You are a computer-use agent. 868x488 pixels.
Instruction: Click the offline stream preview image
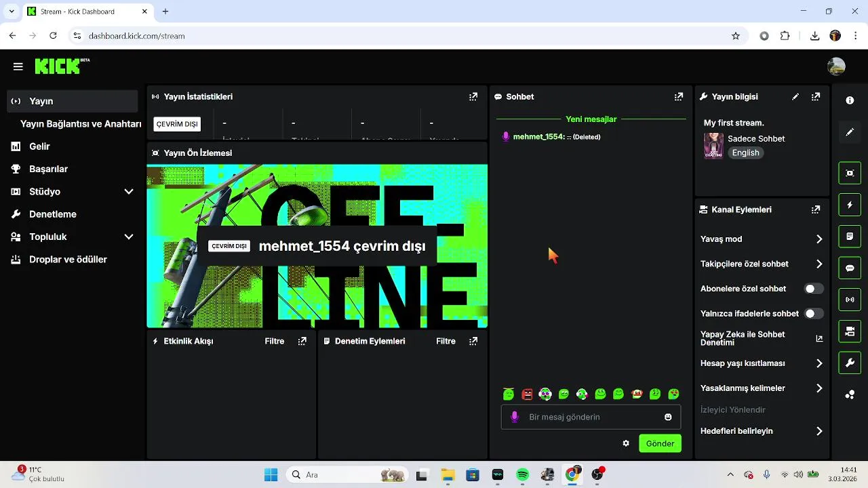317,246
